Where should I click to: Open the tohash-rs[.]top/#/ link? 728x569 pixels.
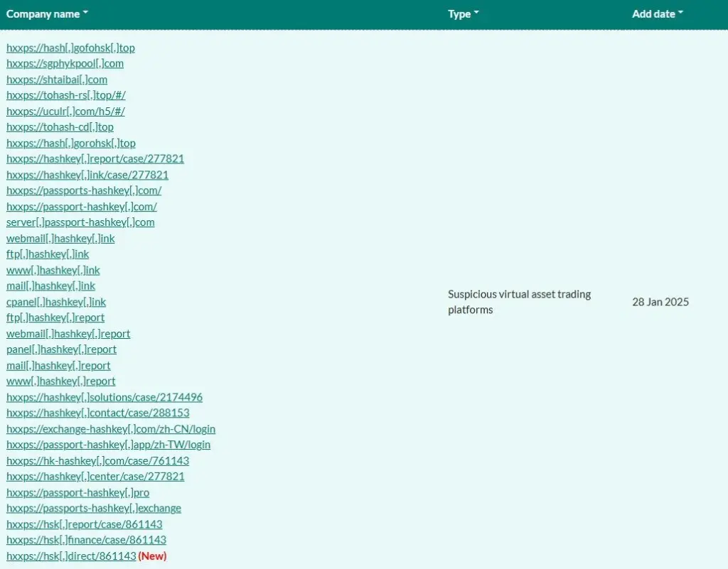[65, 95]
